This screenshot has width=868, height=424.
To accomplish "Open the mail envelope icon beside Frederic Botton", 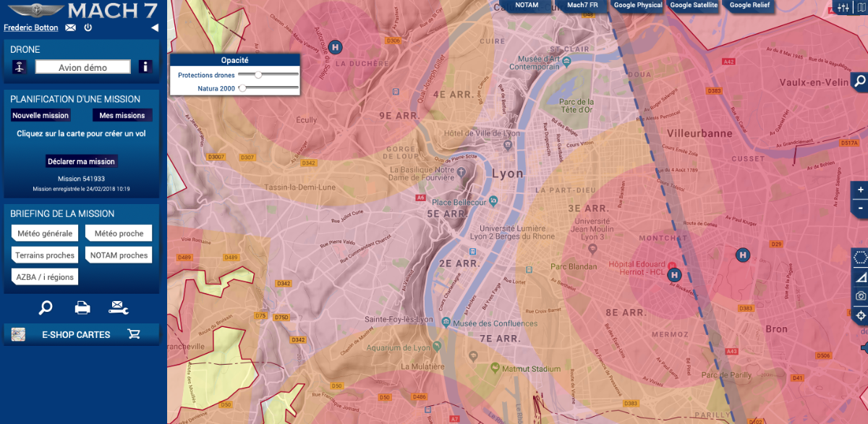I will pyautogui.click(x=70, y=28).
